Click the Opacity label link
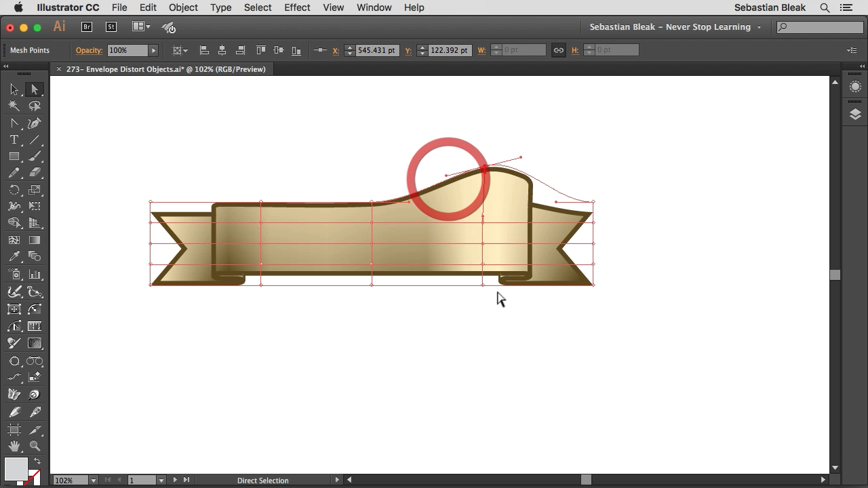The width and height of the screenshot is (868, 488). [89, 50]
